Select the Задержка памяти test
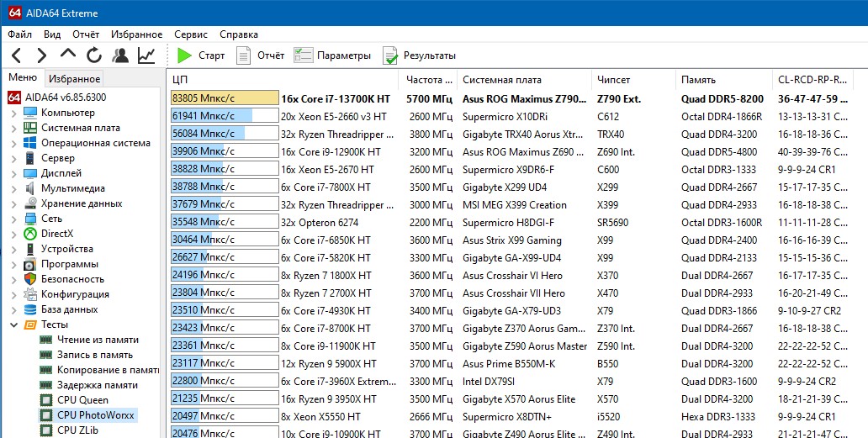This screenshot has width=868, height=438. (97, 385)
